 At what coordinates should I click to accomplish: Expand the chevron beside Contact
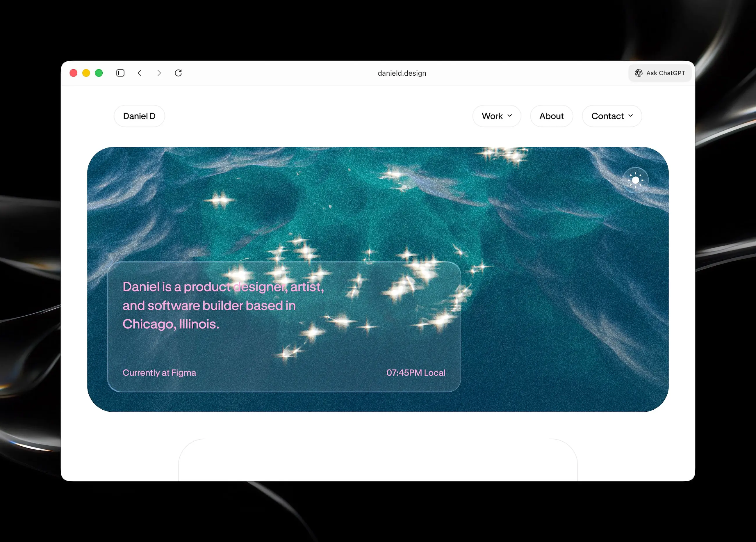click(631, 116)
